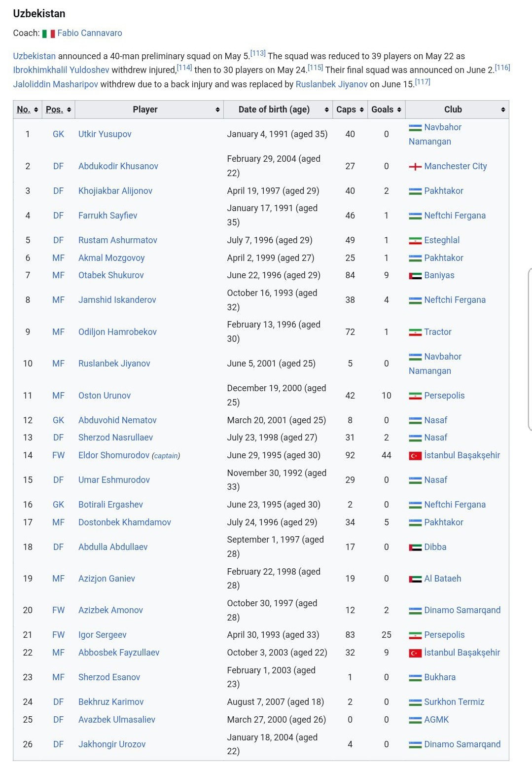Open Abdukodir Khusanov player page

click(x=118, y=166)
